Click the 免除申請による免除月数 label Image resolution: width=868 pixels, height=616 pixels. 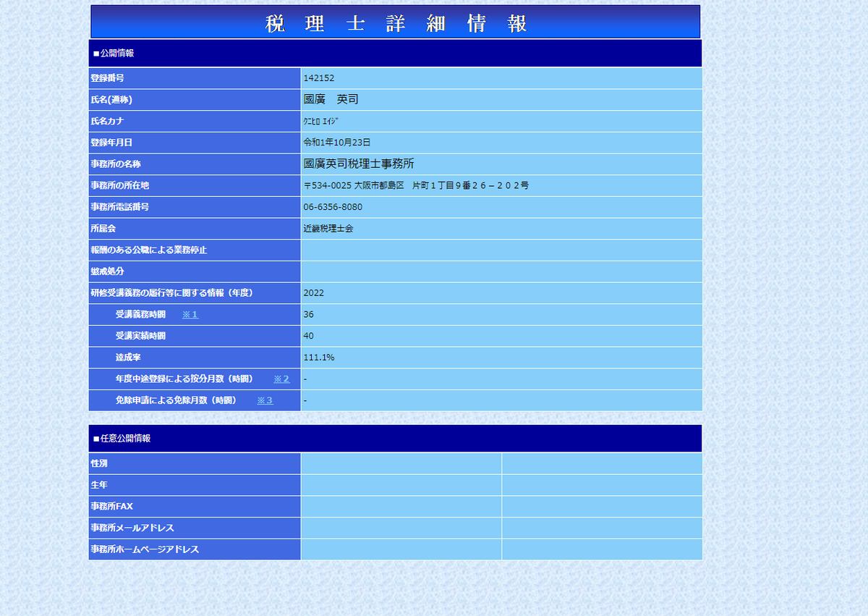pyautogui.click(x=176, y=400)
